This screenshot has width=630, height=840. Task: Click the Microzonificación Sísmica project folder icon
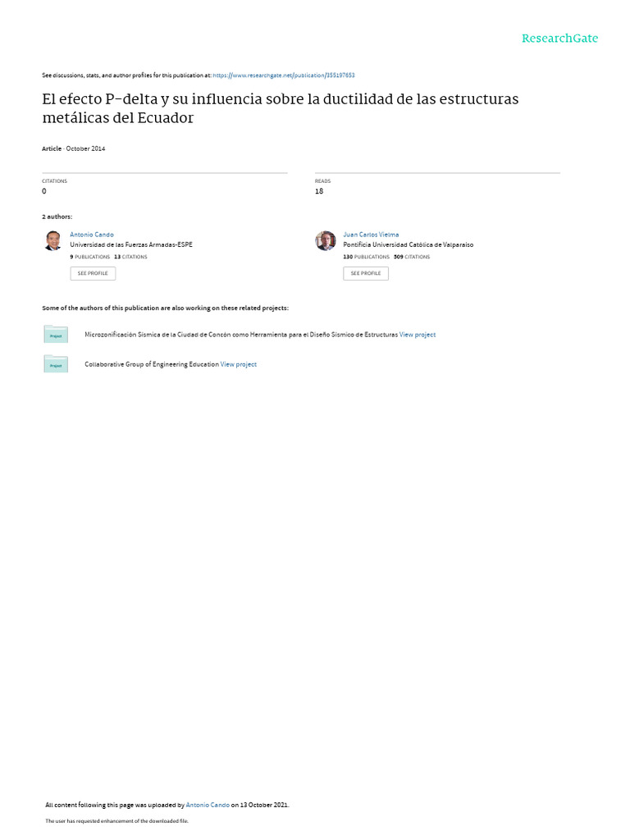click(x=56, y=334)
